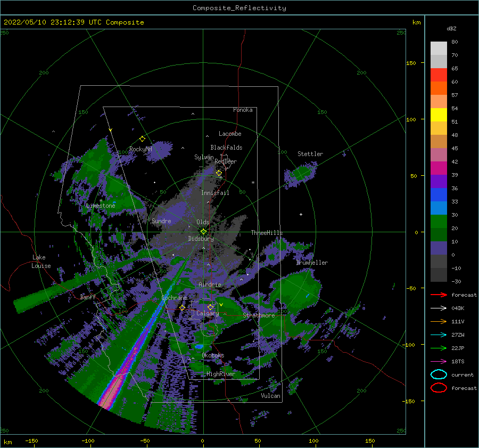Screen dimensions: 479x448
Task: Click the Cochrane city label
Action: pos(174,298)
